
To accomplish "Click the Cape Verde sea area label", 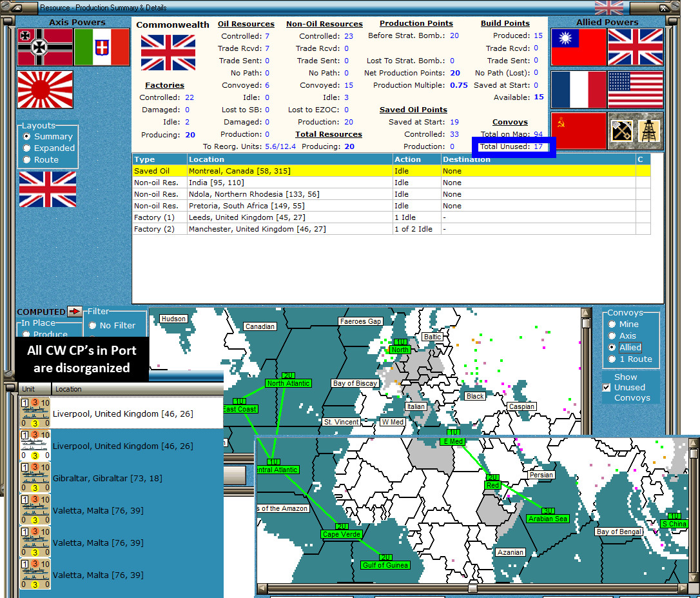I will pos(342,534).
